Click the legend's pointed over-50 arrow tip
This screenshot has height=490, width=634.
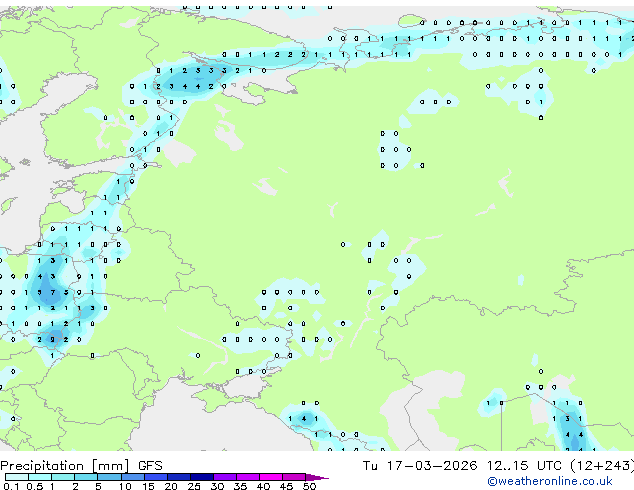317,477
